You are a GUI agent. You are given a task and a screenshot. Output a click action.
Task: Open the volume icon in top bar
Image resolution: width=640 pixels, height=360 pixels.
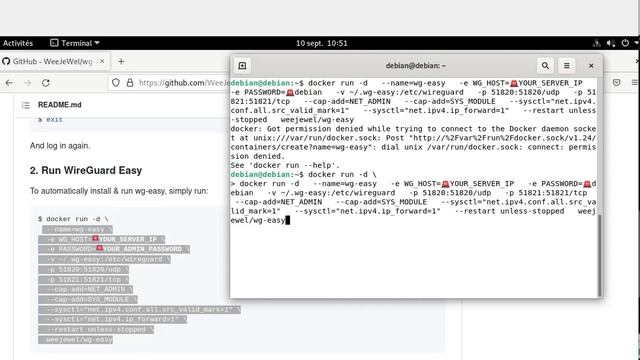pyautogui.click(x=611, y=43)
